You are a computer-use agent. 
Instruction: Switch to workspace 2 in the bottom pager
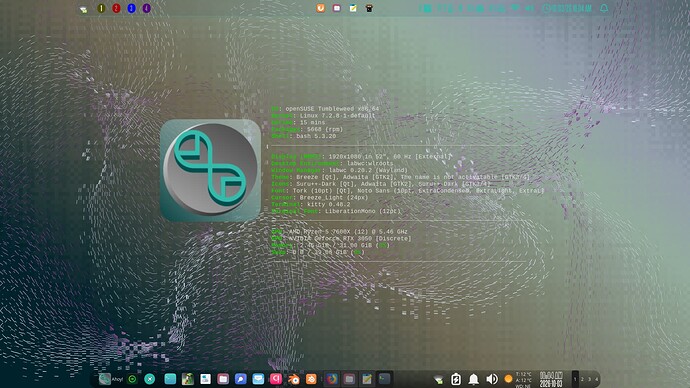pyautogui.click(x=582, y=379)
